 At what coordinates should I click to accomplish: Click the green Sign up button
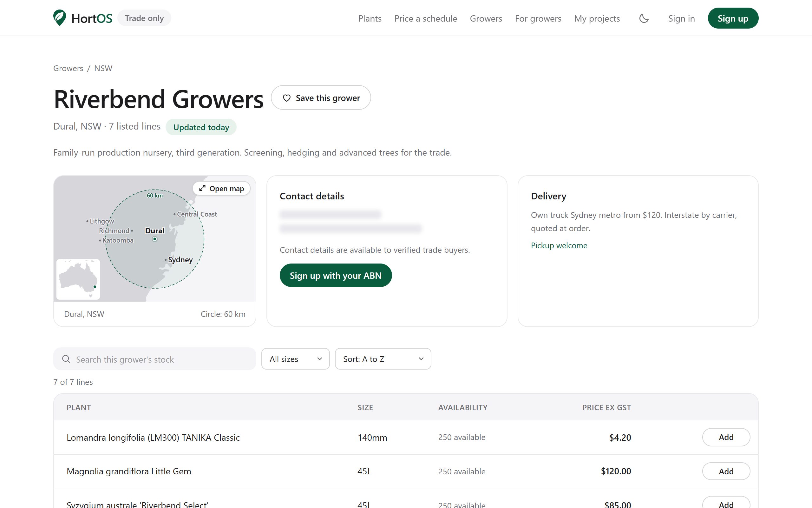click(733, 18)
